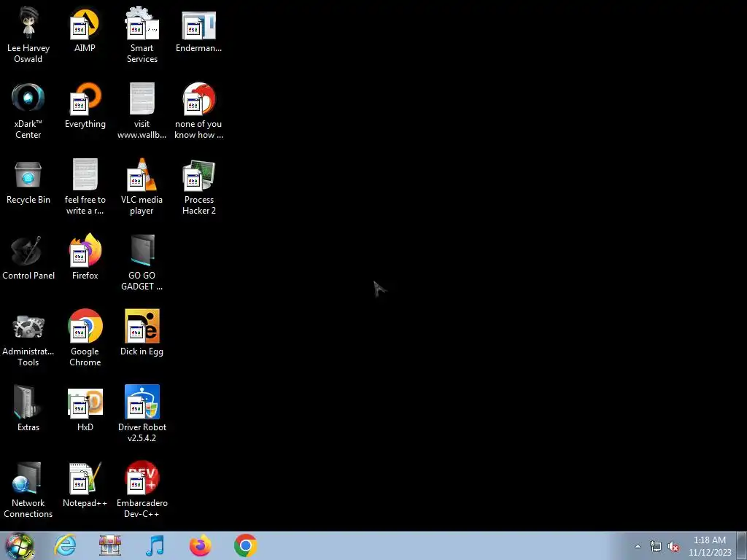Launch Internet Explorer from the taskbar

[65, 545]
